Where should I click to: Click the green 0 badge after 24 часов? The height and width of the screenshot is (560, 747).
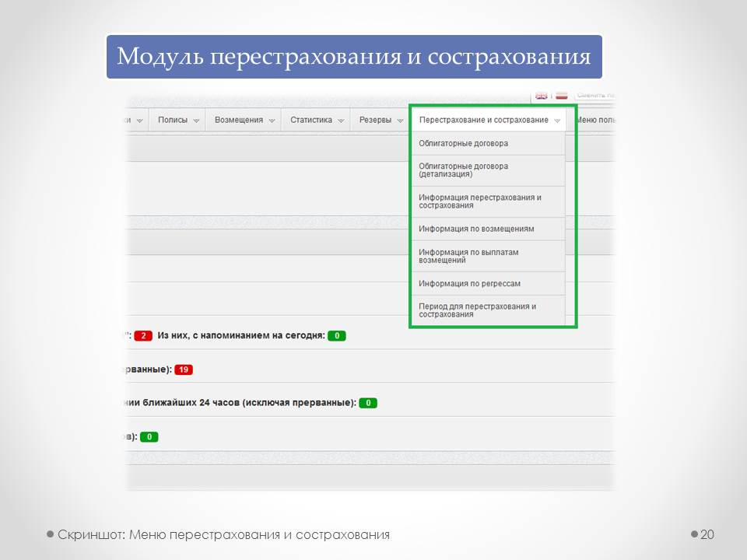coord(368,403)
